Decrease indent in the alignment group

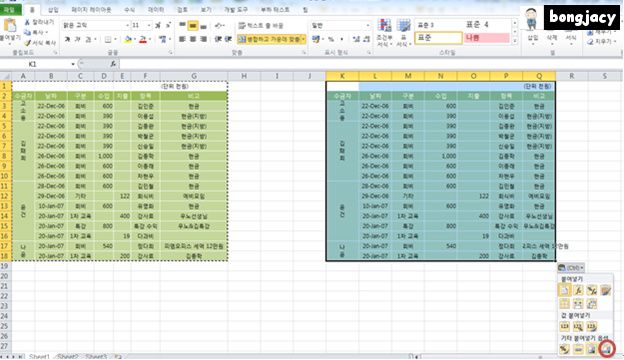[x=218, y=39]
